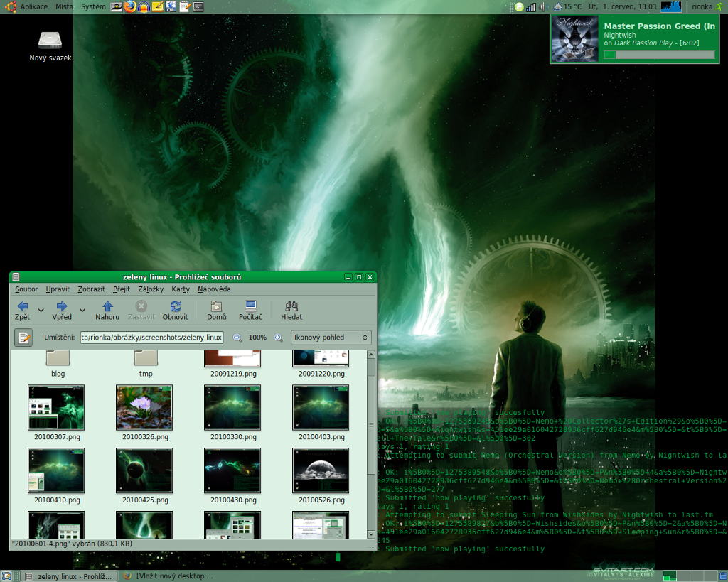Select thumbnail 20100430.png
The image size is (728, 582).
pos(233,475)
